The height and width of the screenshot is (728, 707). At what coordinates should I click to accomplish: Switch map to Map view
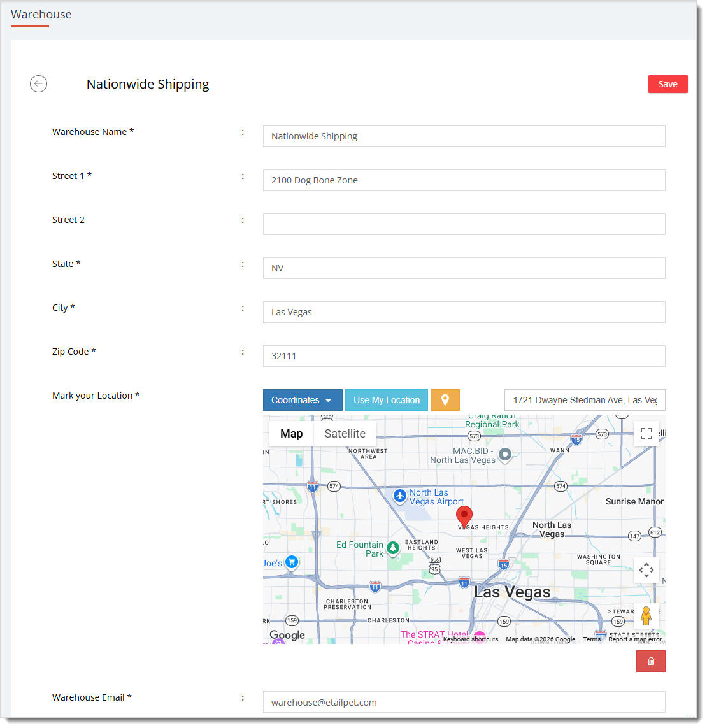[x=292, y=434]
